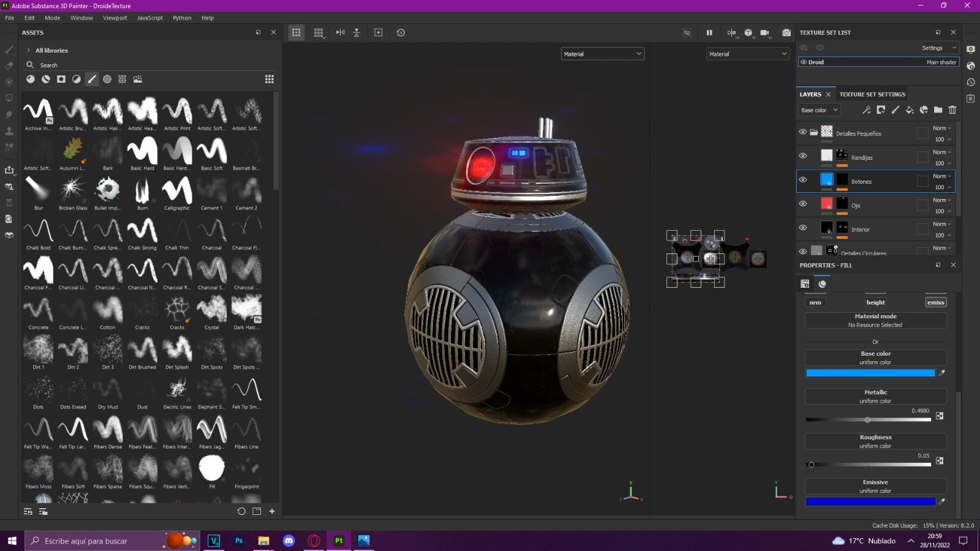Add a fill layer with bucket icon
The height and width of the screenshot is (551, 980).
(x=909, y=110)
